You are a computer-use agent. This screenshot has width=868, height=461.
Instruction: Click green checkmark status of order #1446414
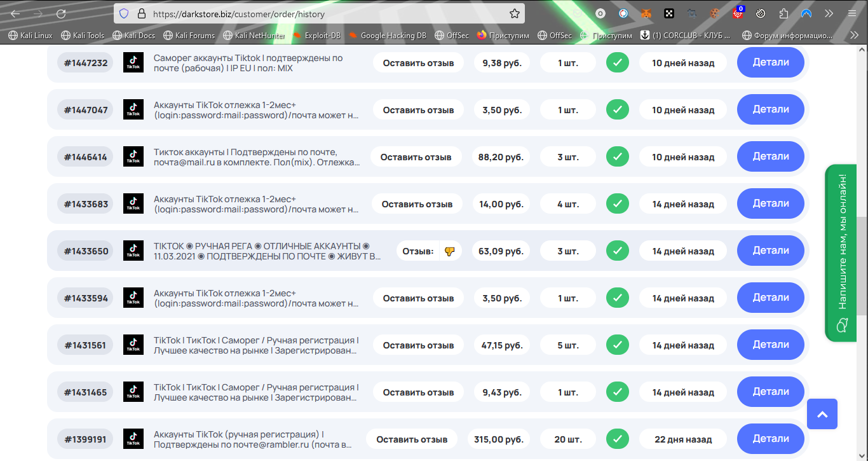pos(617,156)
